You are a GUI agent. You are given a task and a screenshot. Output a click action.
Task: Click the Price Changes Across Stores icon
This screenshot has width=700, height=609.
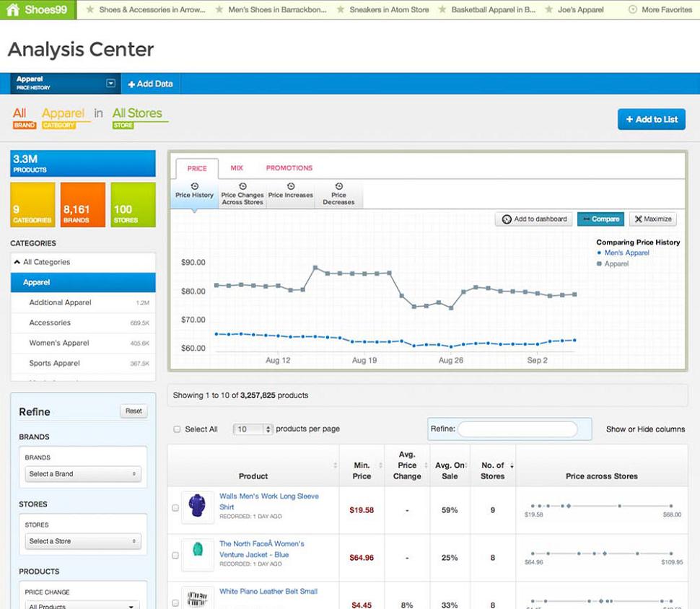click(x=242, y=186)
